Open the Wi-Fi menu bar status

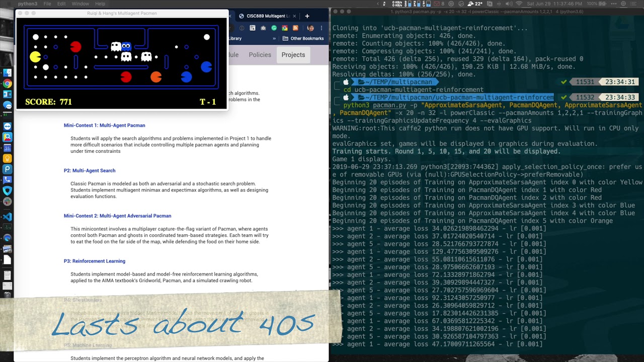(x=519, y=4)
